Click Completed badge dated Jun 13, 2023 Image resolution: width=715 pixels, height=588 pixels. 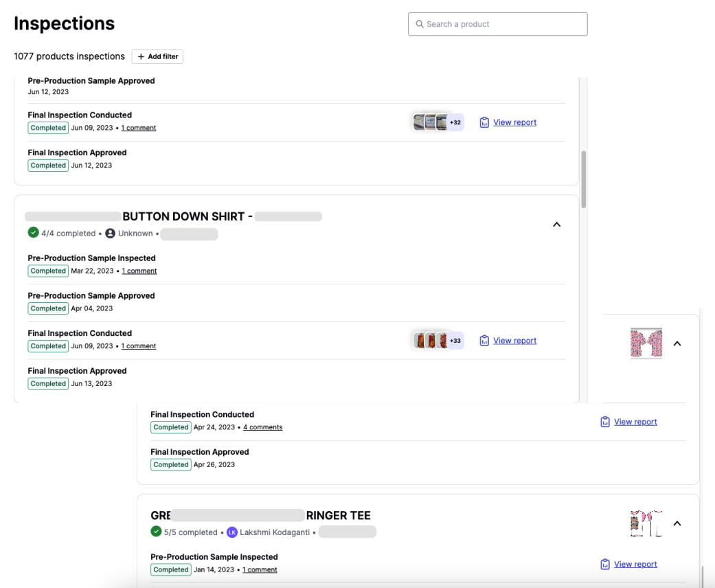click(x=48, y=383)
